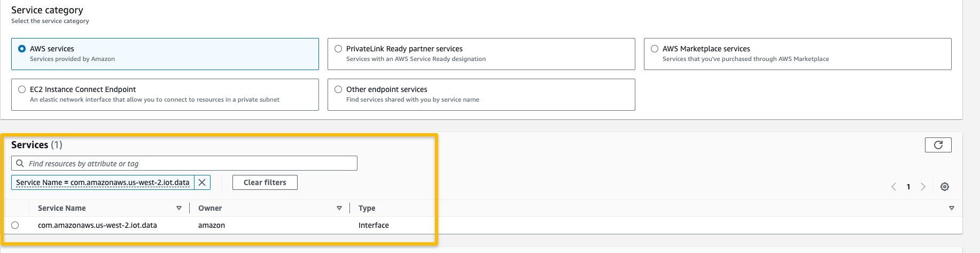Choose AWS Marketplace services category
Viewport: 980px width, 253px height.
click(655, 49)
